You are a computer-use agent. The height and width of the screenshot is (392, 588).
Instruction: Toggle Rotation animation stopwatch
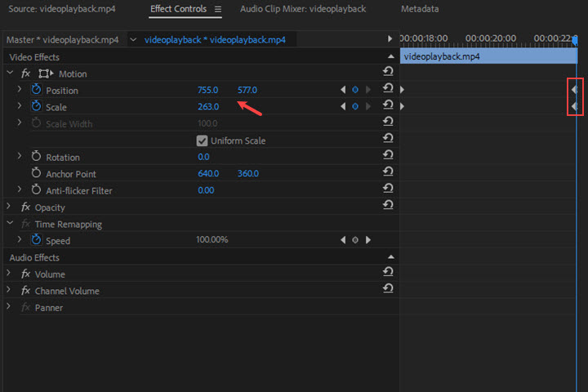pos(37,156)
